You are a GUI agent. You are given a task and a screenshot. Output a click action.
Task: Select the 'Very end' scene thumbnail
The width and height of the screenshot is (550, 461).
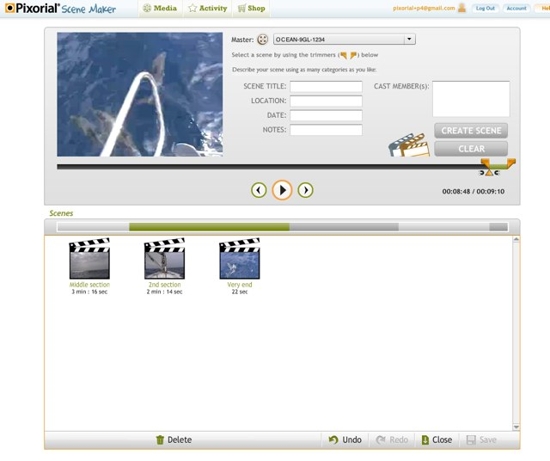click(240, 259)
